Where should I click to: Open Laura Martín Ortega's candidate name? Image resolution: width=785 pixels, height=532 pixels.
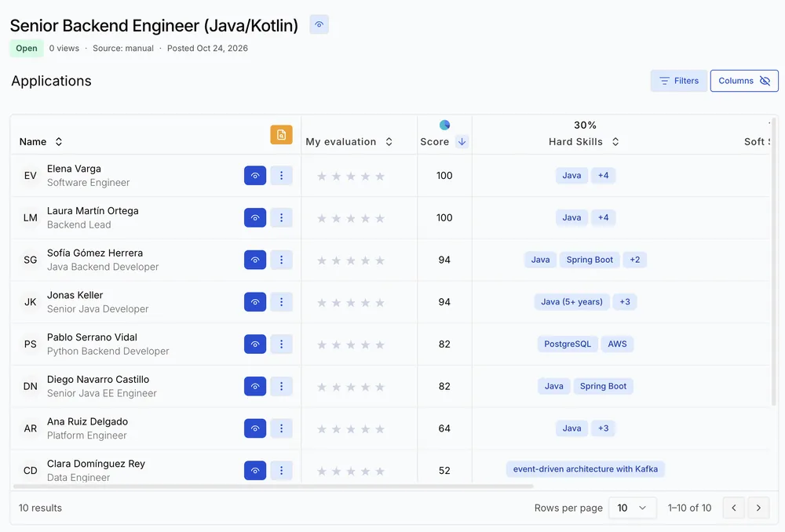[x=93, y=211]
